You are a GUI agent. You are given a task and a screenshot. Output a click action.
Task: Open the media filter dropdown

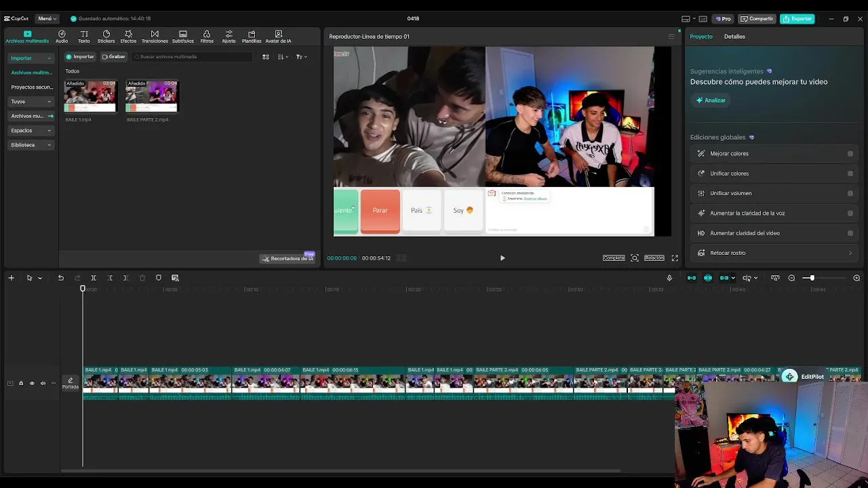pyautogui.click(x=301, y=57)
